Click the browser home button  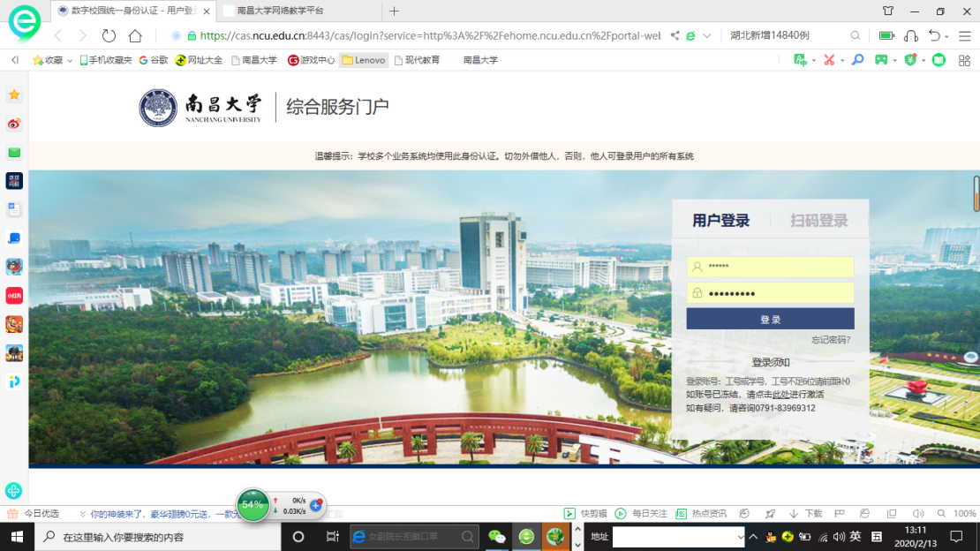[x=135, y=36]
